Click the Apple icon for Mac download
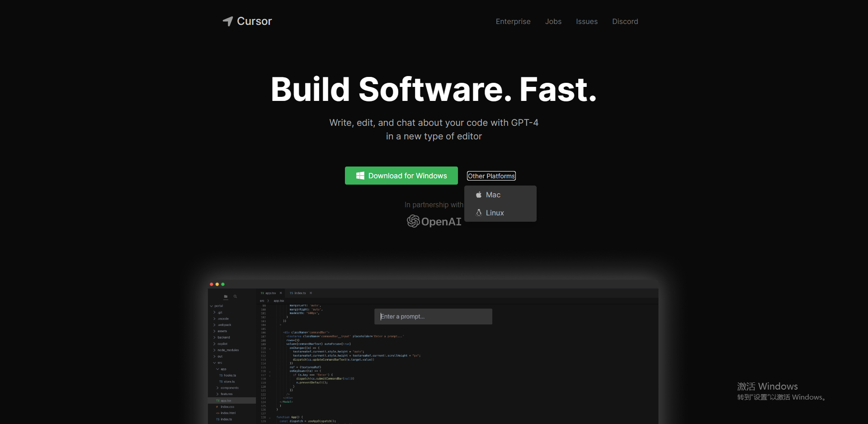Image resolution: width=868 pixels, height=424 pixels. (x=479, y=195)
